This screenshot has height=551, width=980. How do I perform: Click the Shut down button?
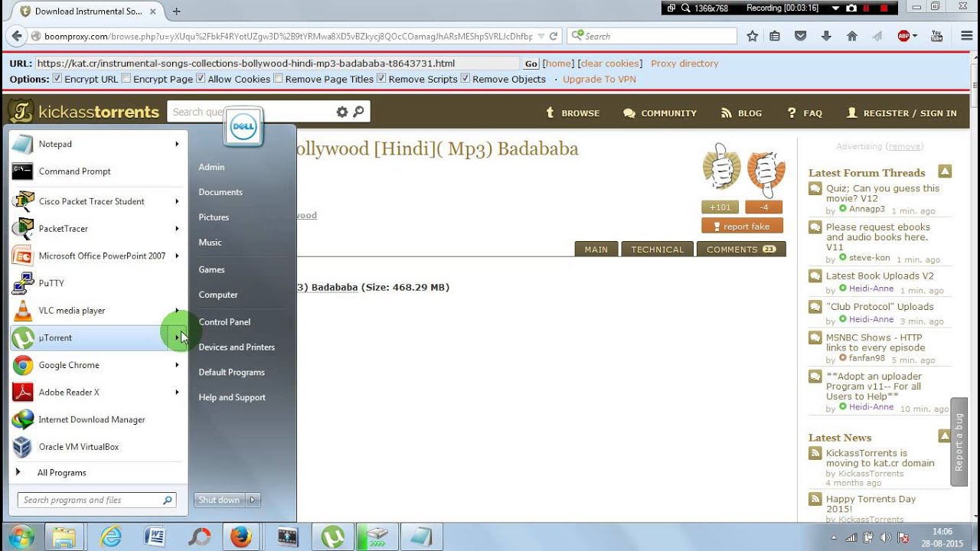coord(219,500)
